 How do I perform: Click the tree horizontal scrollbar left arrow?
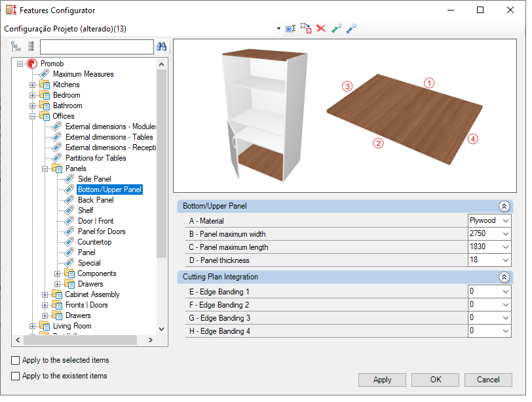(18, 340)
